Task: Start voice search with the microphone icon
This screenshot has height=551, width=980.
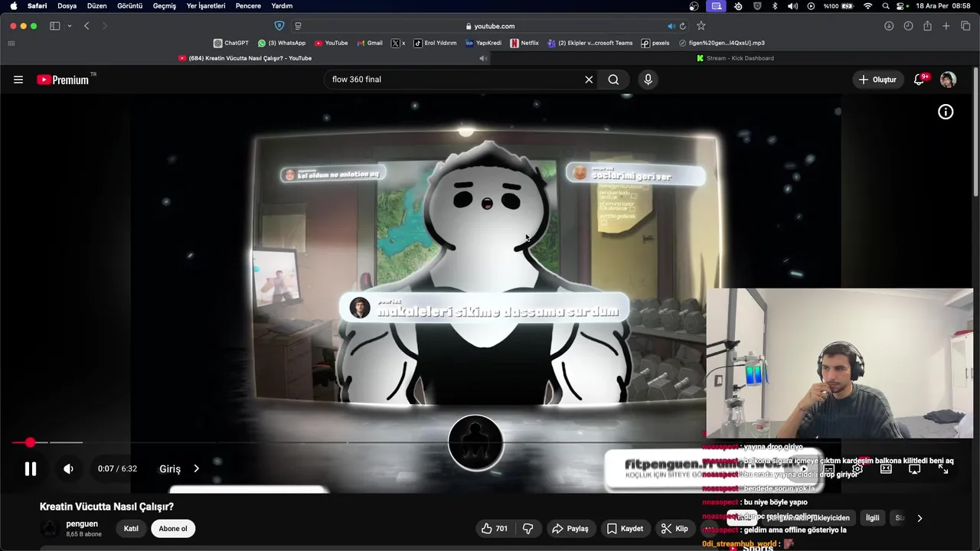Action: tap(648, 80)
